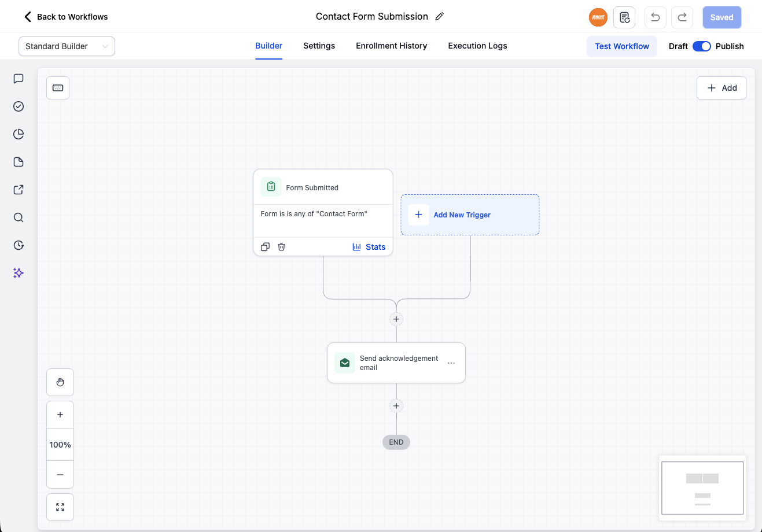
Task: Click plus node above acknowledgement email
Action: 396,319
